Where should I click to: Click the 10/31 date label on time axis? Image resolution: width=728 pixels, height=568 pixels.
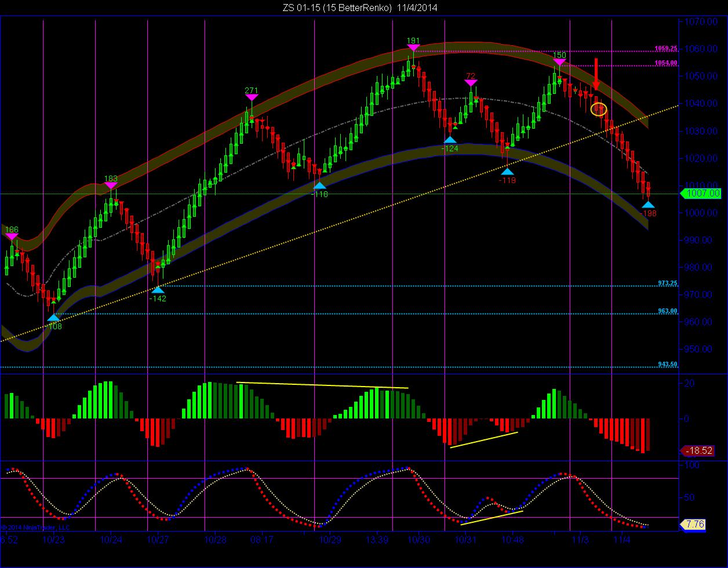click(x=465, y=540)
